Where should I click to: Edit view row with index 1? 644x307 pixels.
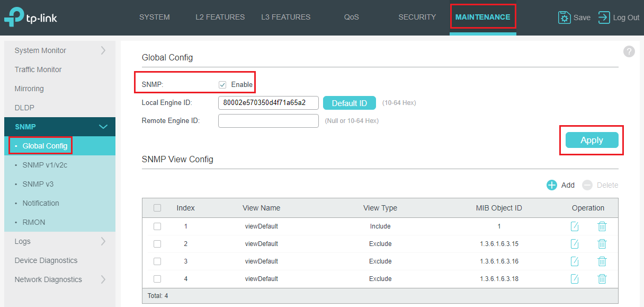(575, 226)
